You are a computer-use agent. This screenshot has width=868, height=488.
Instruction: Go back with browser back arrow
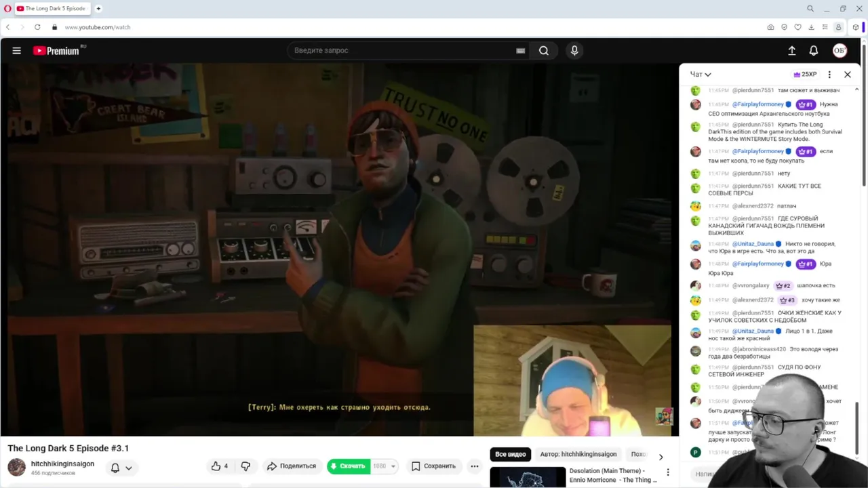point(7,27)
